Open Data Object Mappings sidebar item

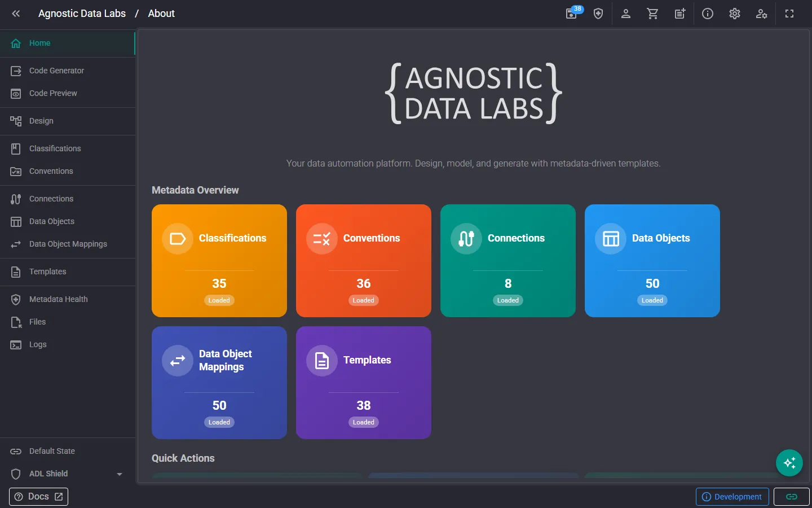tap(68, 244)
